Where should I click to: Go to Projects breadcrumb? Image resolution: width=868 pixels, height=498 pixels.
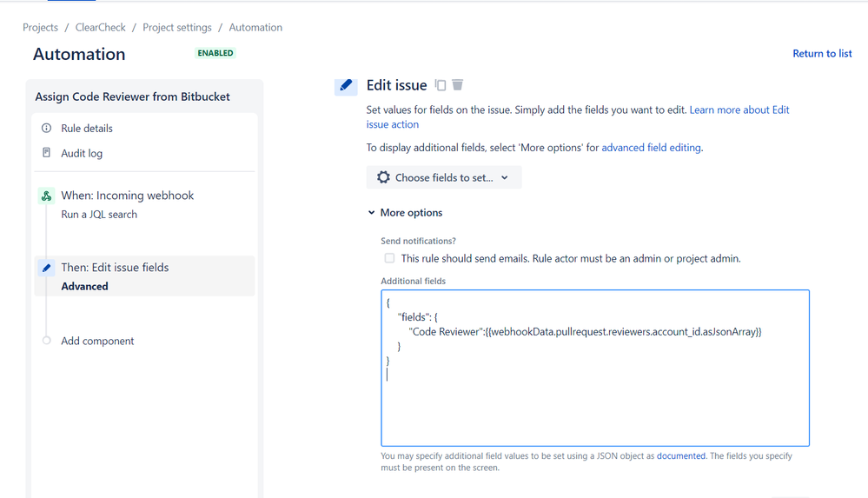tap(41, 27)
